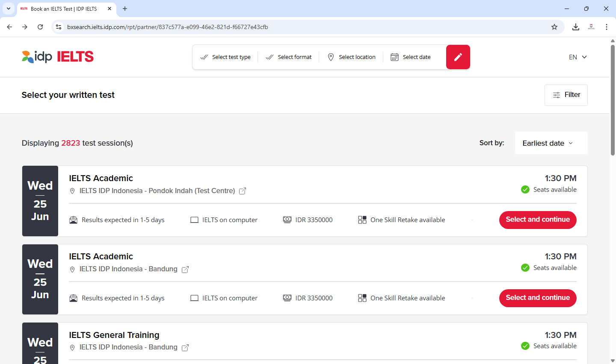Click the idp IELTS logo
The image size is (616, 364).
coord(58,57)
